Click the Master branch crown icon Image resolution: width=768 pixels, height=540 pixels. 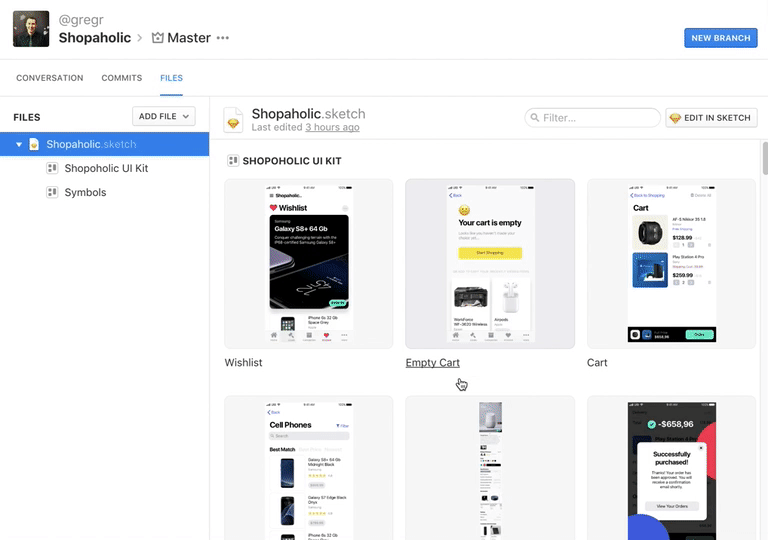(157, 38)
